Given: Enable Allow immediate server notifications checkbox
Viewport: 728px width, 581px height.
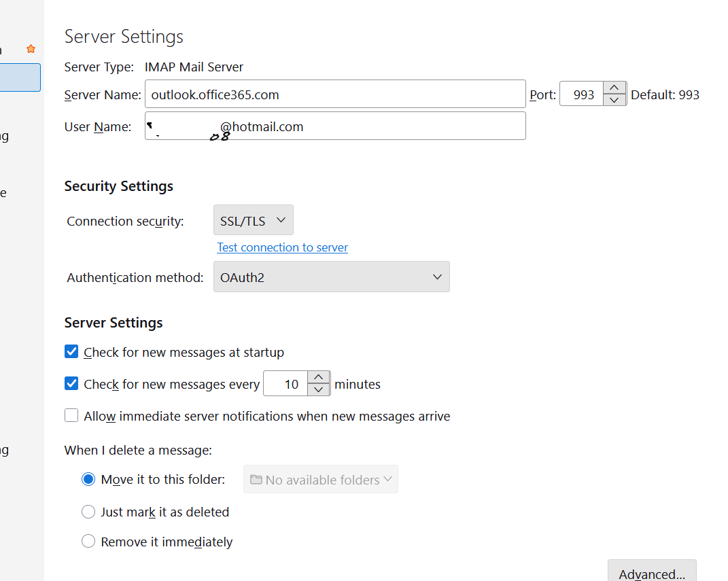Looking at the screenshot, I should [71, 416].
